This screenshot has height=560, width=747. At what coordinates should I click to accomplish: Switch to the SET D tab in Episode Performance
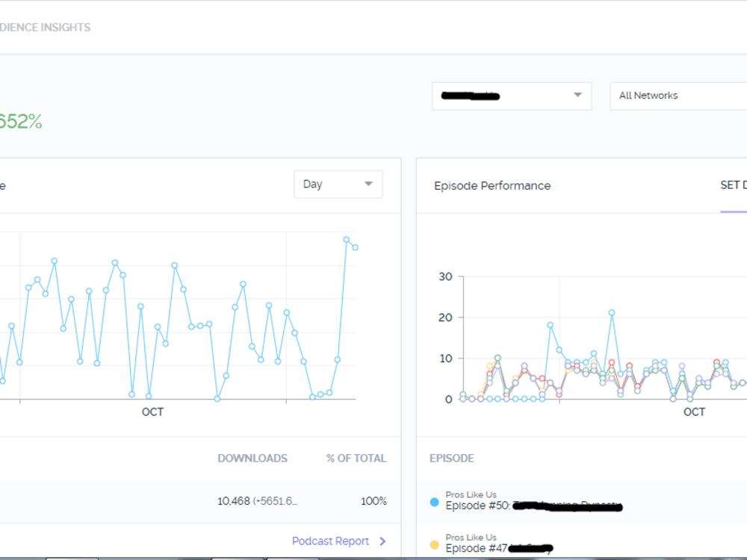click(734, 185)
